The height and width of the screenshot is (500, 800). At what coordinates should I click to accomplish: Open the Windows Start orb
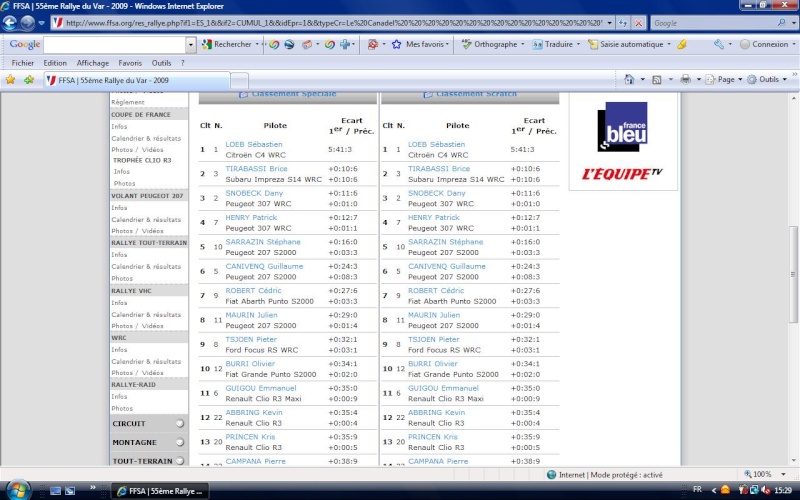point(18,490)
